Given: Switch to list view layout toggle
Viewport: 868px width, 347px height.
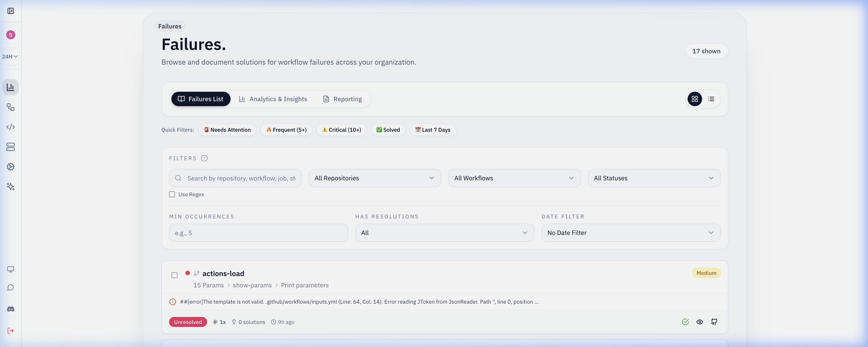Looking at the screenshot, I should 711,99.
